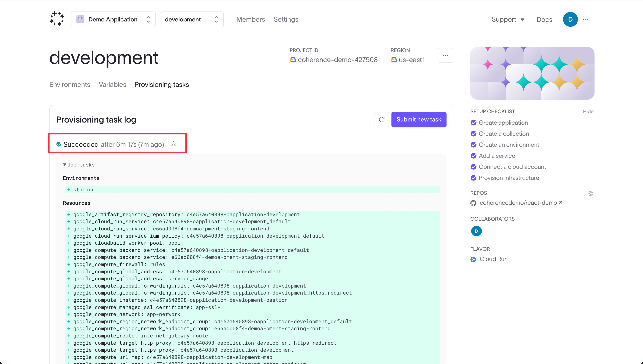The height and width of the screenshot is (364, 643).
Task: Click GitHub icon beside coherencedemo/react-demo
Action: (x=473, y=203)
